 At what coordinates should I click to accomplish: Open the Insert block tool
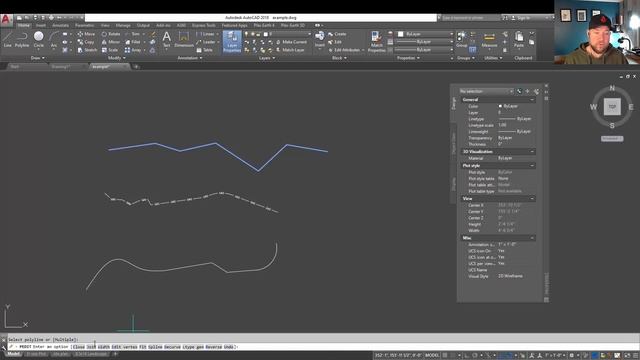(320, 40)
